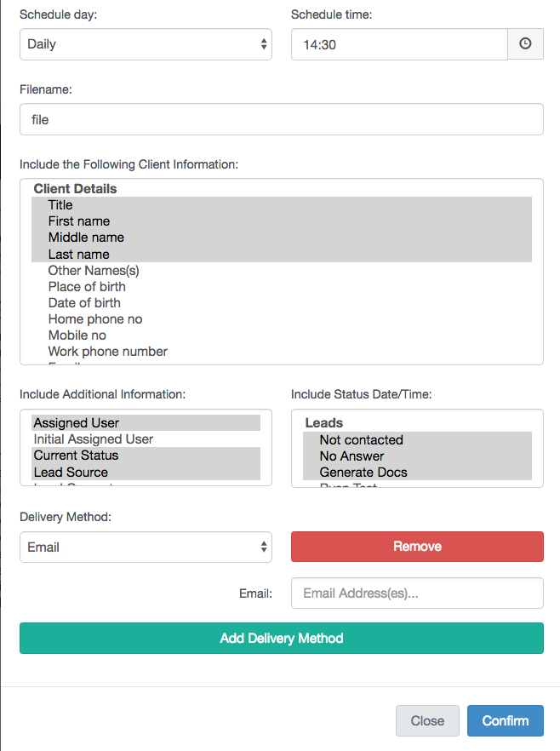560x751 pixels.
Task: Click the Filename text field
Action: (281, 120)
